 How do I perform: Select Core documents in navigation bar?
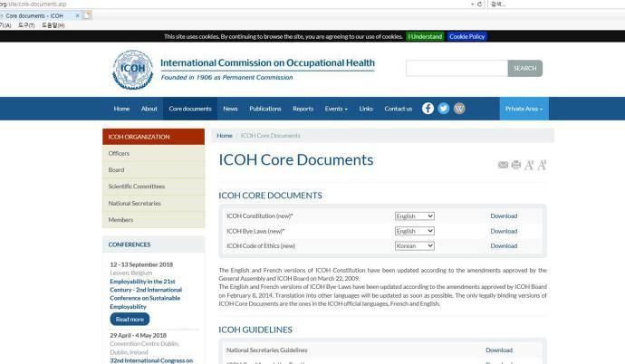click(190, 109)
